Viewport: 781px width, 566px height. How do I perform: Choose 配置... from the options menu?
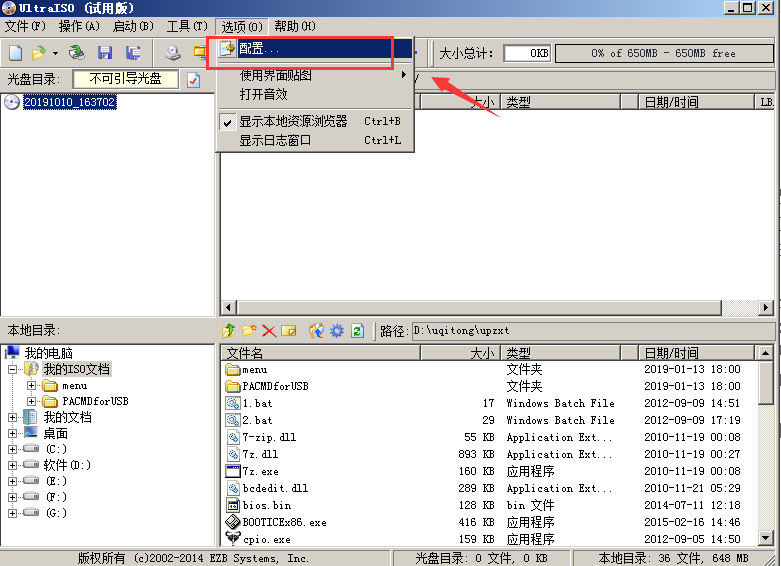tap(315, 48)
